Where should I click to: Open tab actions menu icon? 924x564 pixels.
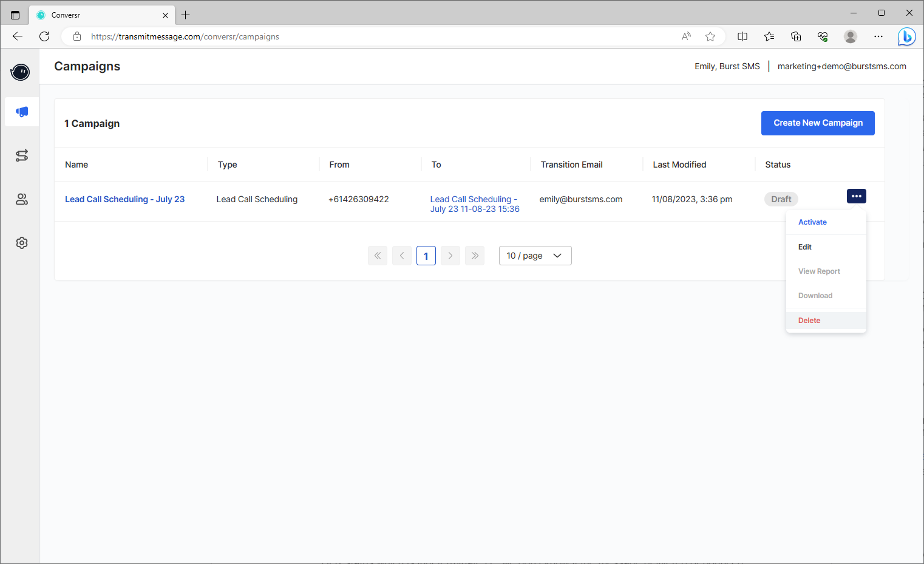tap(15, 15)
